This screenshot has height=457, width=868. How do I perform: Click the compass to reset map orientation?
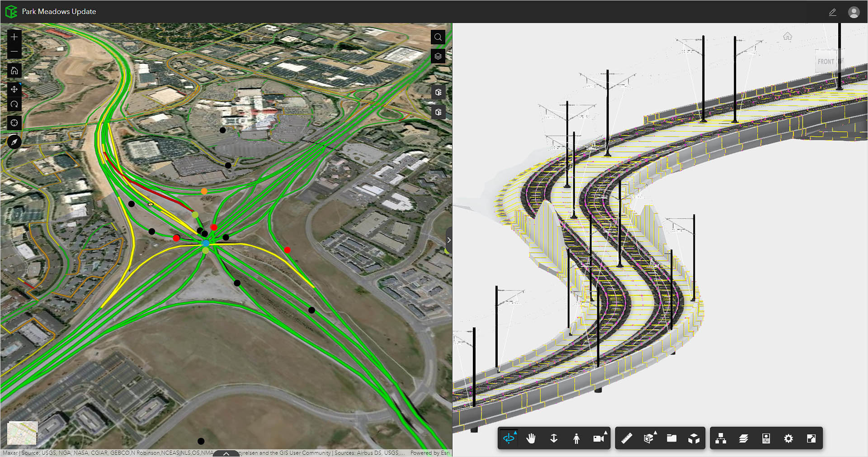coord(14,142)
